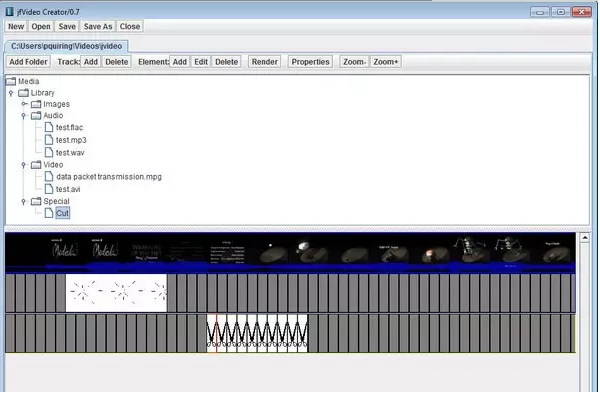
Task: Click the Images folder icon
Action: click(36, 104)
